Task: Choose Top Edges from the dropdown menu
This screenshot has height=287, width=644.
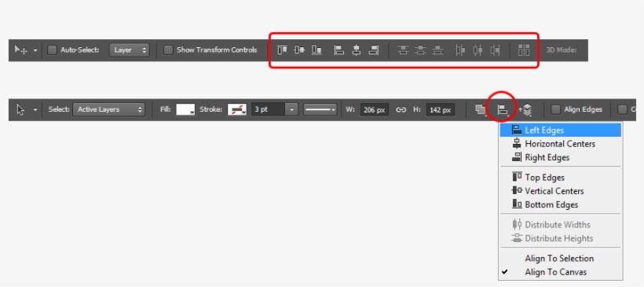Action: point(560,177)
